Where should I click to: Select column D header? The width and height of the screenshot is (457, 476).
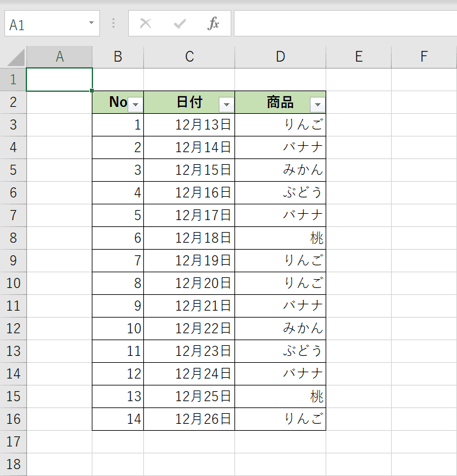point(280,57)
